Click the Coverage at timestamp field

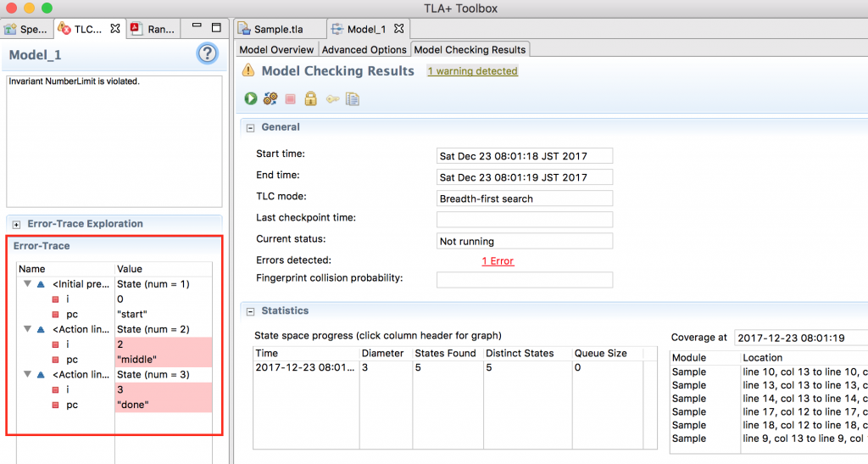tap(800, 338)
